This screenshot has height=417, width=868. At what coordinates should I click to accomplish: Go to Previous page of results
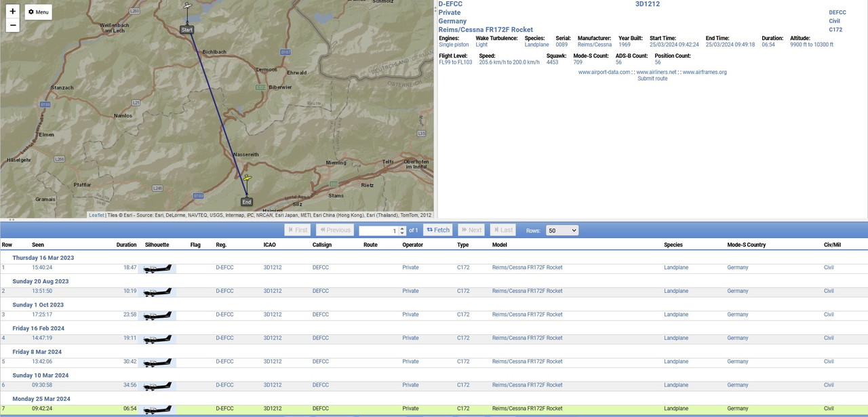[x=334, y=230]
